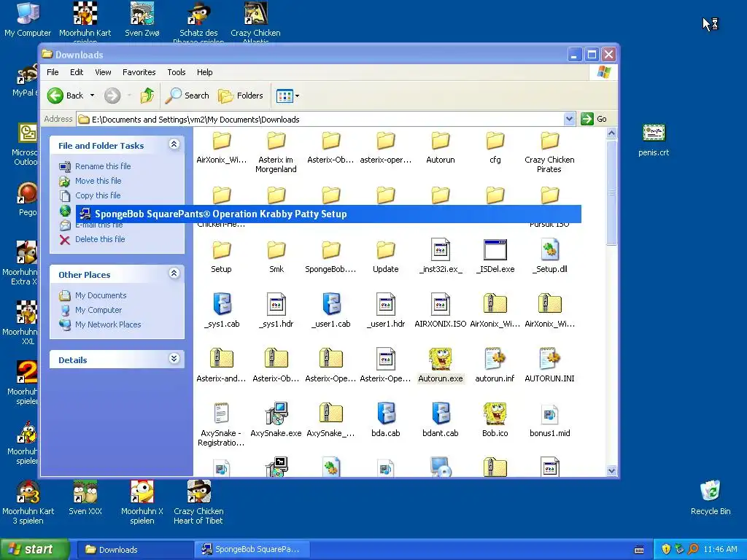Switch to Downloads taskbar button
747x560 pixels.
pos(134,550)
